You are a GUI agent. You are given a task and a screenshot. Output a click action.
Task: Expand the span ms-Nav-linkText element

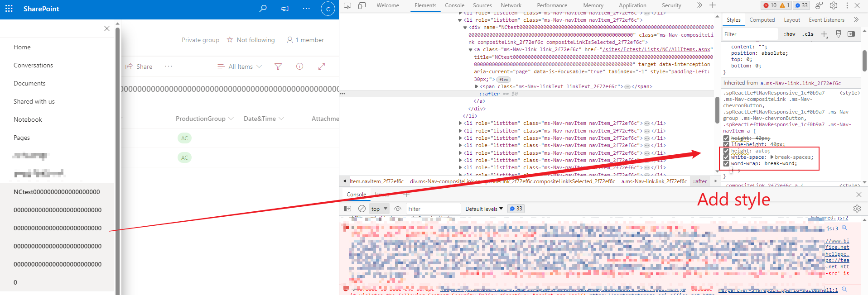476,86
